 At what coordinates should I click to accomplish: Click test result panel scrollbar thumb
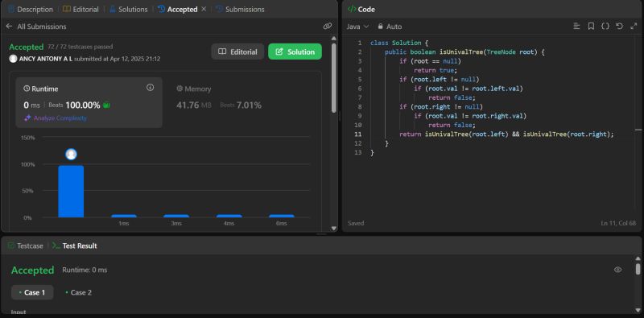tap(638, 269)
